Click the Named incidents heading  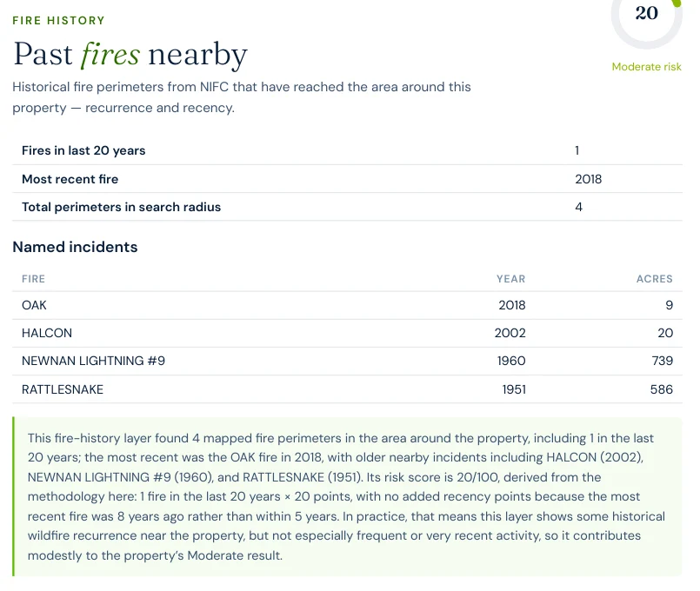coord(75,247)
